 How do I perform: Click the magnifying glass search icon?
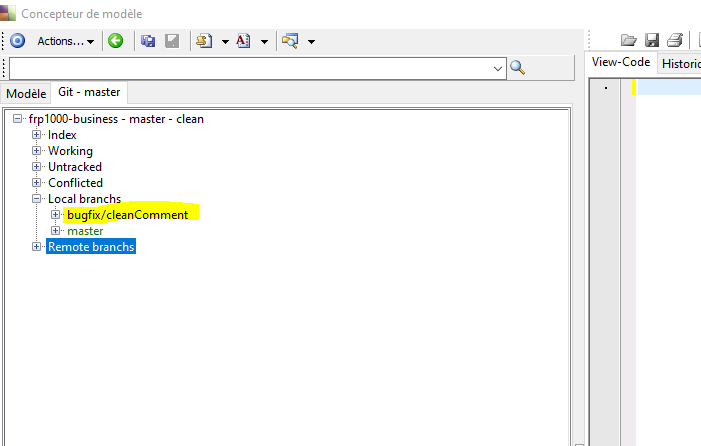pyautogui.click(x=517, y=67)
